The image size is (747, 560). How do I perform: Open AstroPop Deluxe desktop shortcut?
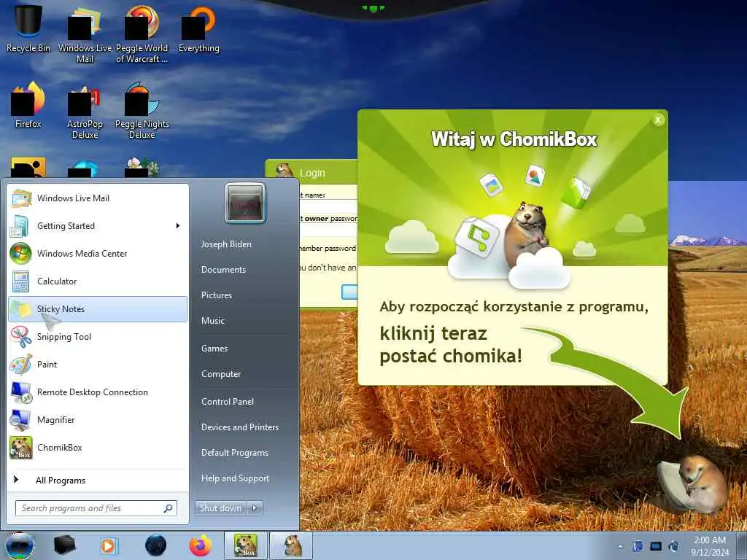tap(85, 111)
